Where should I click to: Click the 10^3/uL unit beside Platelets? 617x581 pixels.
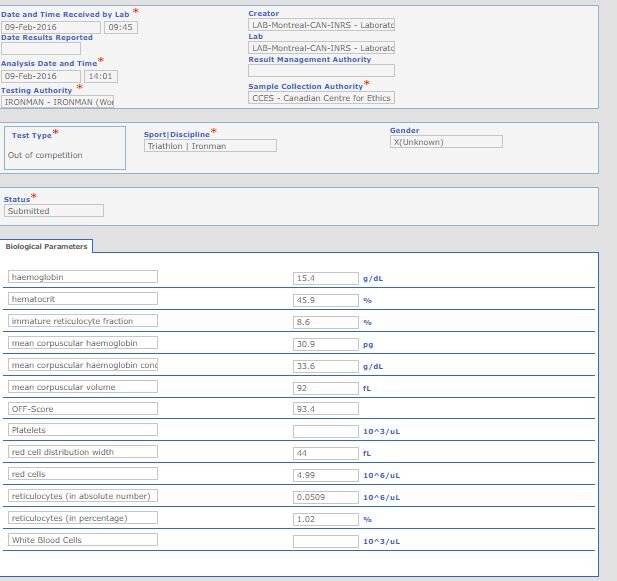[381, 432]
